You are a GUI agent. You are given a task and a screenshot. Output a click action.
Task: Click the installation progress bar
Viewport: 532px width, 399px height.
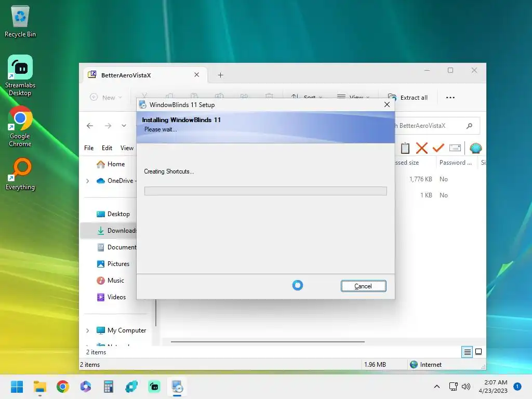coord(265,191)
